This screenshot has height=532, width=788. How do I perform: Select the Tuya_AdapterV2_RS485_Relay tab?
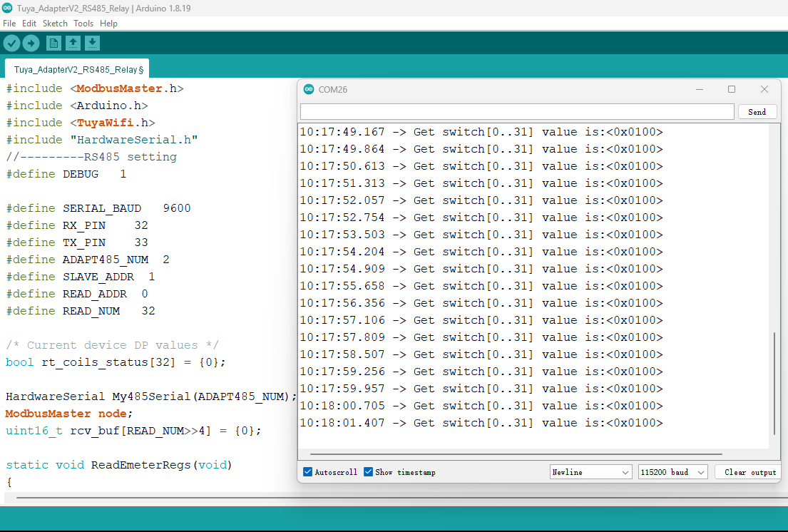tap(78, 70)
